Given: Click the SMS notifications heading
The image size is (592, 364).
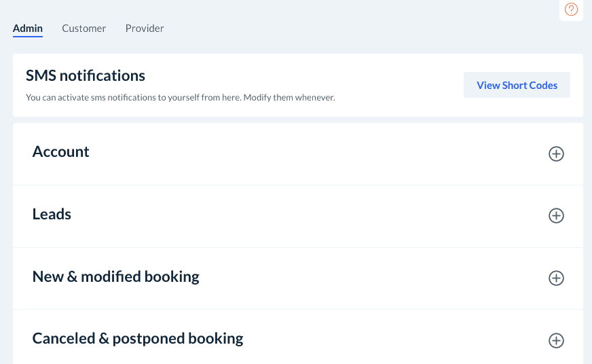Looking at the screenshot, I should point(86,75).
